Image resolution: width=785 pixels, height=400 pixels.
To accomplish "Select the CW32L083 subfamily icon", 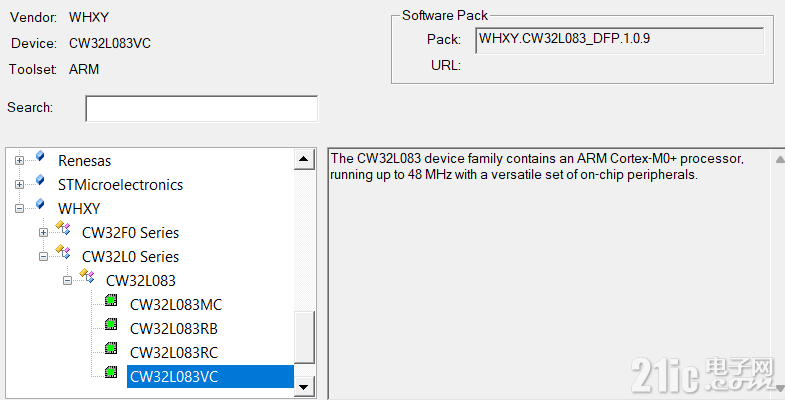I will [x=87, y=276].
